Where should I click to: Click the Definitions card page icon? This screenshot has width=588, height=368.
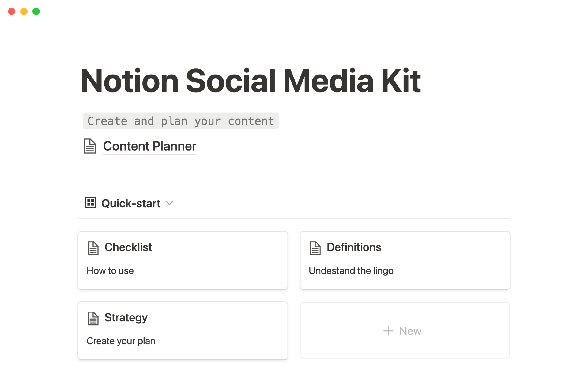315,248
